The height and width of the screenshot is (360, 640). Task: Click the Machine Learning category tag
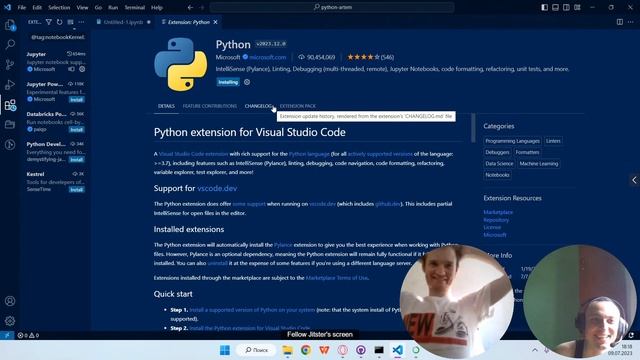(x=538, y=164)
